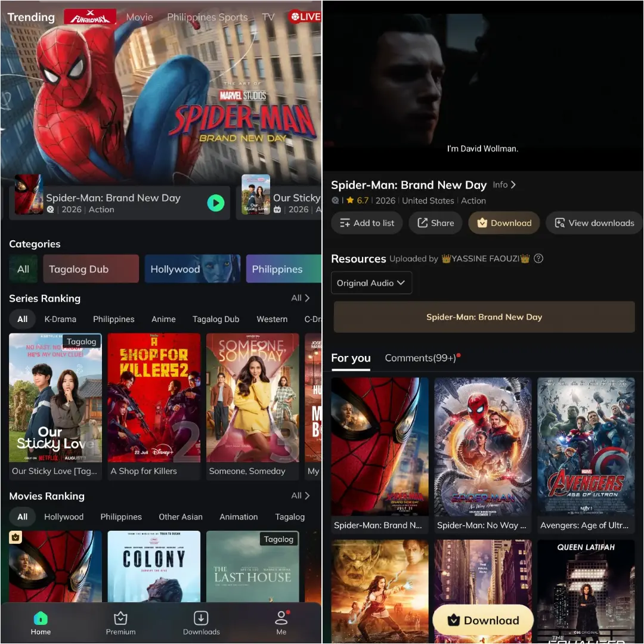Filter Movies Ranking by Other Asian
This screenshot has height=644, width=644.
(x=180, y=516)
